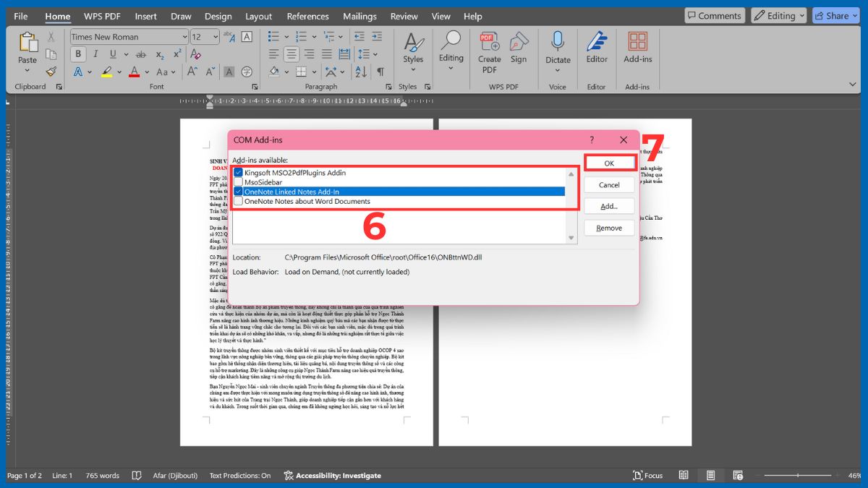This screenshot has width=868, height=488.
Task: Switch to the References ribbon tab
Action: coord(307,16)
